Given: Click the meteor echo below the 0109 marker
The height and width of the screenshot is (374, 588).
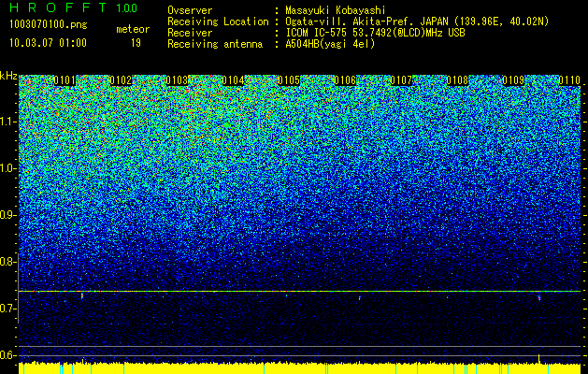Looking at the screenshot, I should point(538,298).
